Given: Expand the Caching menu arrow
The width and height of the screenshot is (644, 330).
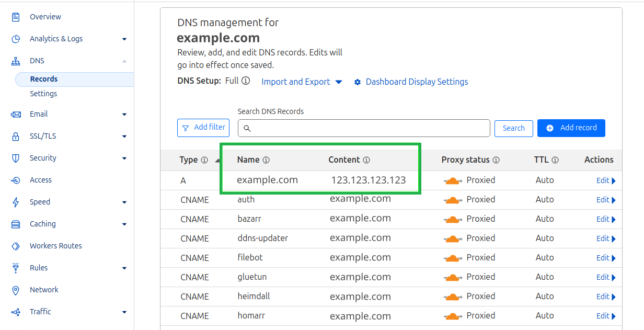Looking at the screenshot, I should click(x=124, y=224).
